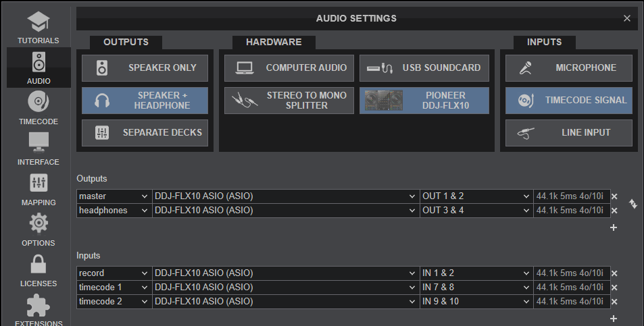This screenshot has width=644, height=326.
Task: Remove the headphones output row
Action: tap(614, 211)
